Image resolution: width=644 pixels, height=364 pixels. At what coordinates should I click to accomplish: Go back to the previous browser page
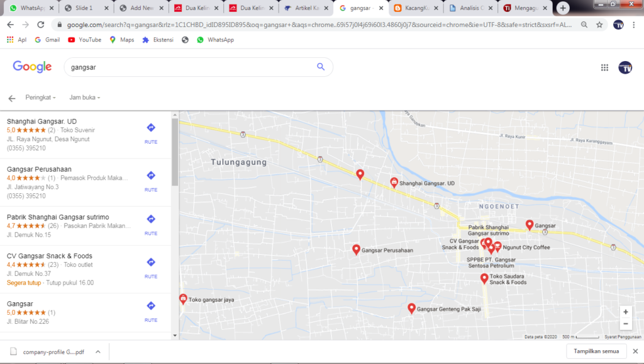(x=11, y=25)
